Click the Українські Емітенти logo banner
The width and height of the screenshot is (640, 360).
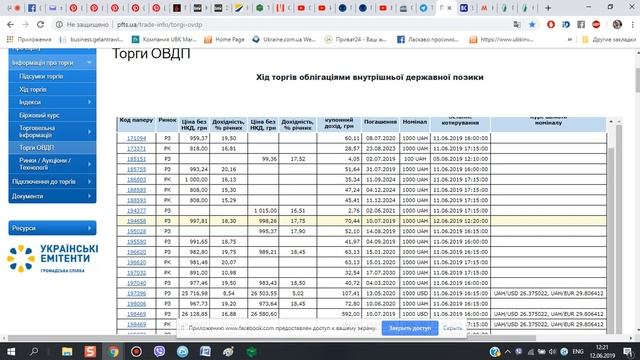point(52,258)
